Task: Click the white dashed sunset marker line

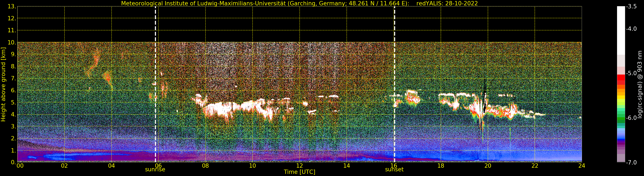Action: (395, 84)
